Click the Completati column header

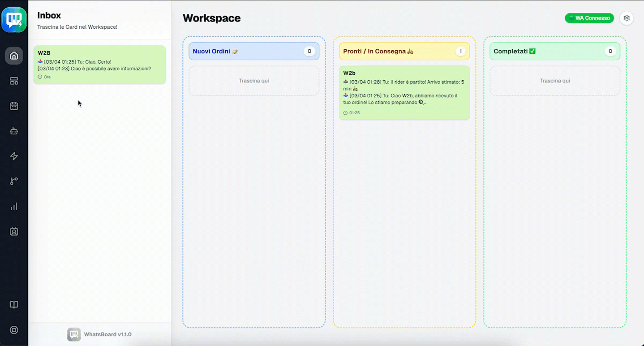coord(555,51)
